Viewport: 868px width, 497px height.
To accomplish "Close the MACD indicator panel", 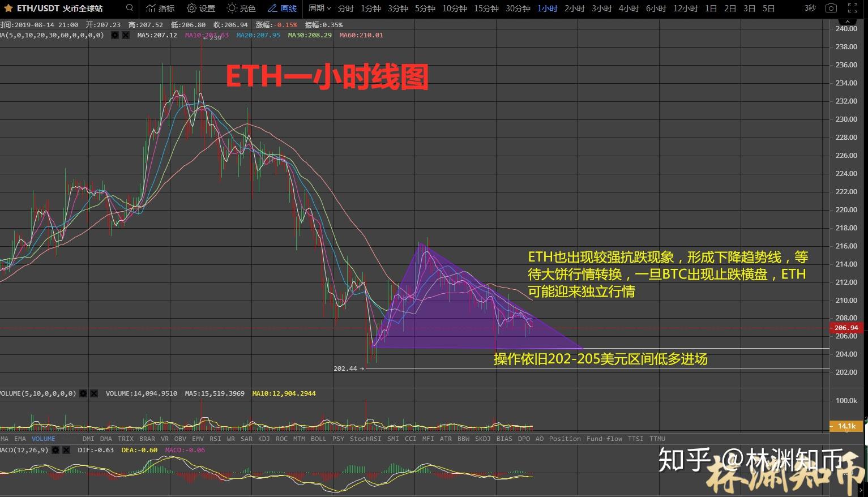I will tap(66, 450).
